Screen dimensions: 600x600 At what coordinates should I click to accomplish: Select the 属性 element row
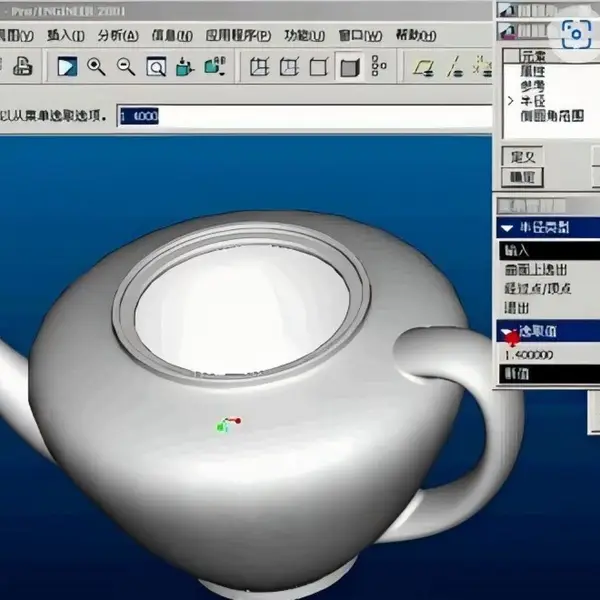pyautogui.click(x=532, y=71)
